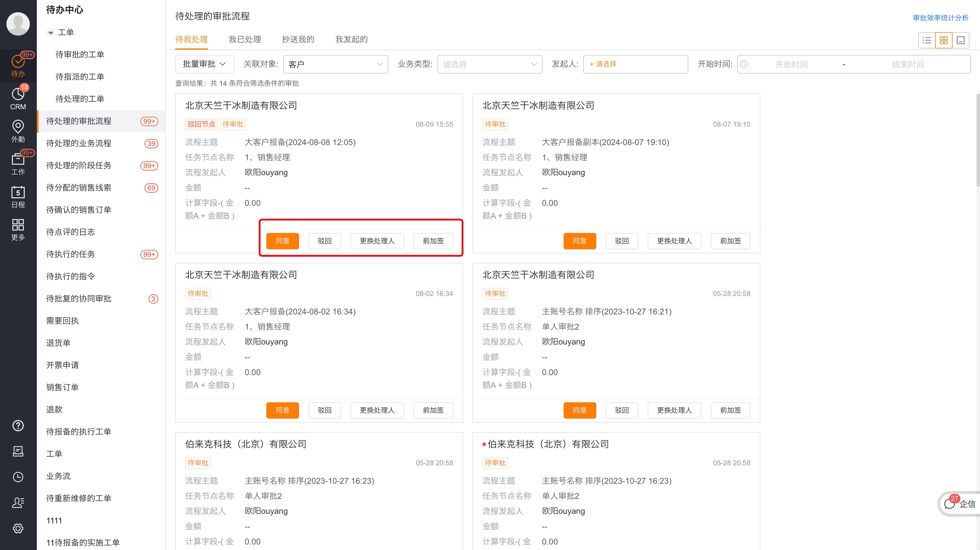Click 更换处理人 on 08-07 19:10 card
Viewport: 980px width, 550px height.
coord(674,241)
